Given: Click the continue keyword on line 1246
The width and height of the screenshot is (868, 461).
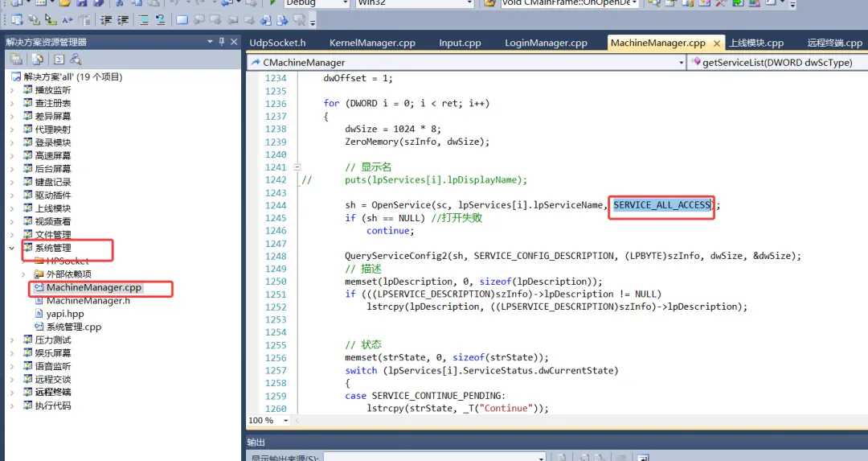Looking at the screenshot, I should [x=389, y=230].
